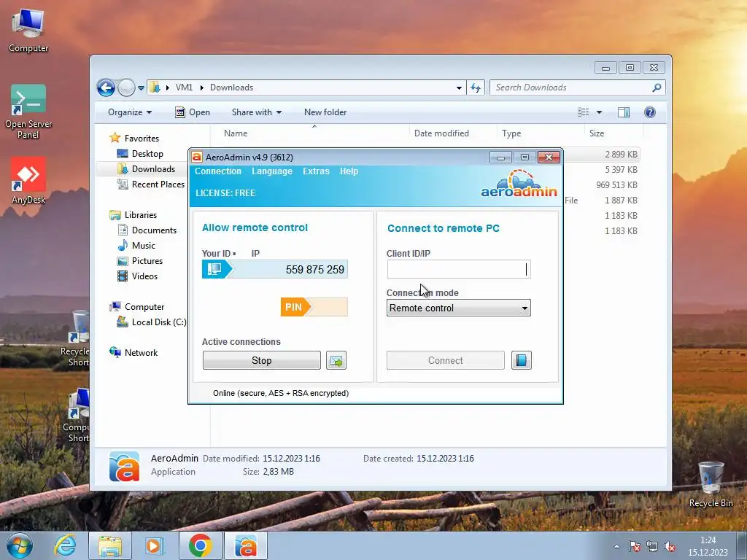Viewport: 747px width, 560px height.
Task: Open the AeroAdmin Language menu
Action: [272, 171]
